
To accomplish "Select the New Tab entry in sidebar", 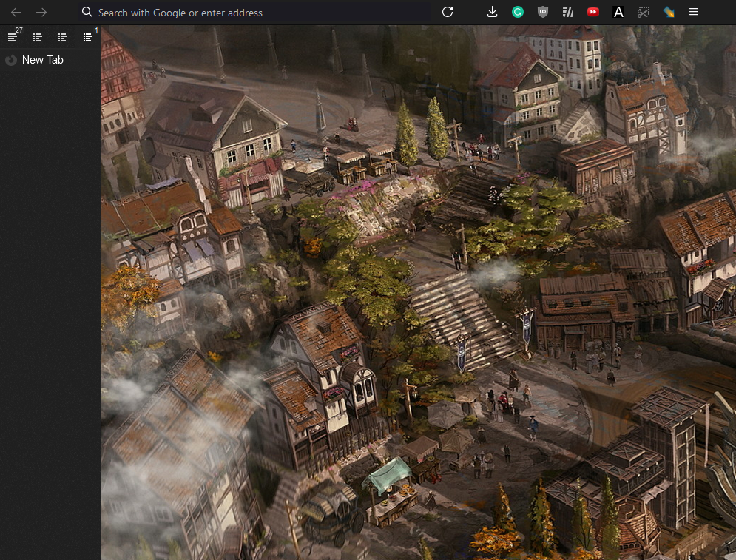I will pyautogui.click(x=50, y=60).
